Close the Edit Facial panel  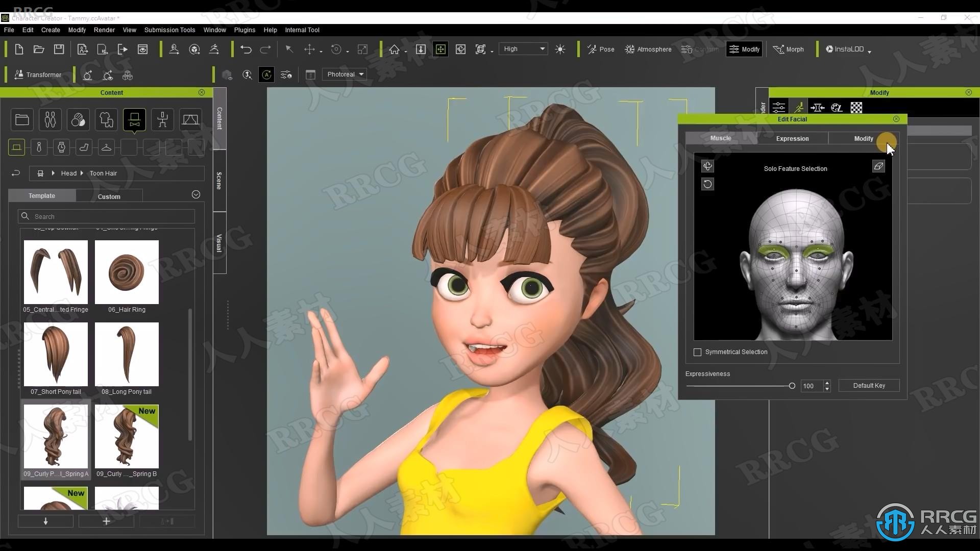(896, 119)
